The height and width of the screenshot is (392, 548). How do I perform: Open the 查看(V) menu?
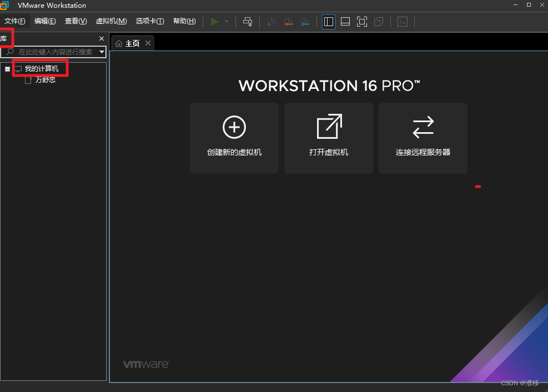click(x=76, y=21)
